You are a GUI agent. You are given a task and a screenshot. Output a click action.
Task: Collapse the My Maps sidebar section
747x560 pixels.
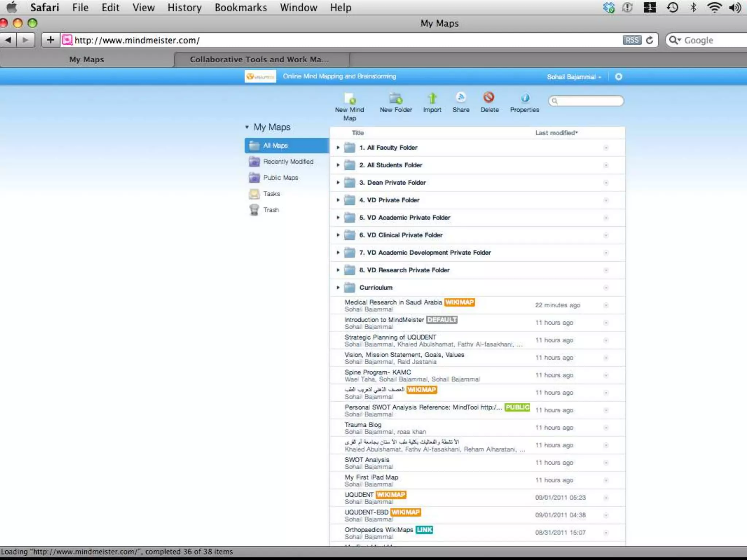[x=247, y=127]
